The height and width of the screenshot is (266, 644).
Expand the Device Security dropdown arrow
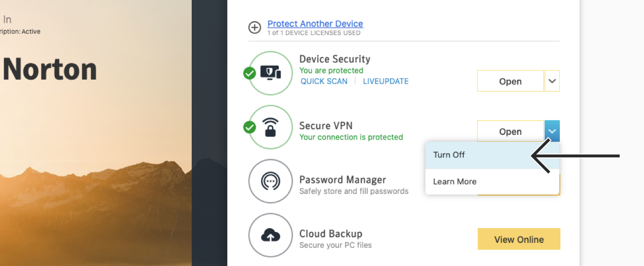coord(552,81)
